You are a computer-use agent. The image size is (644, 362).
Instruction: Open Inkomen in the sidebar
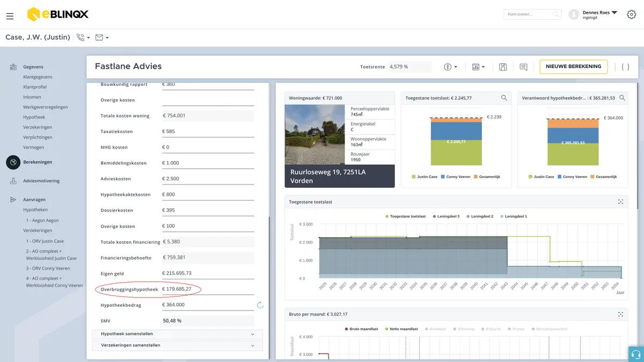(x=32, y=97)
